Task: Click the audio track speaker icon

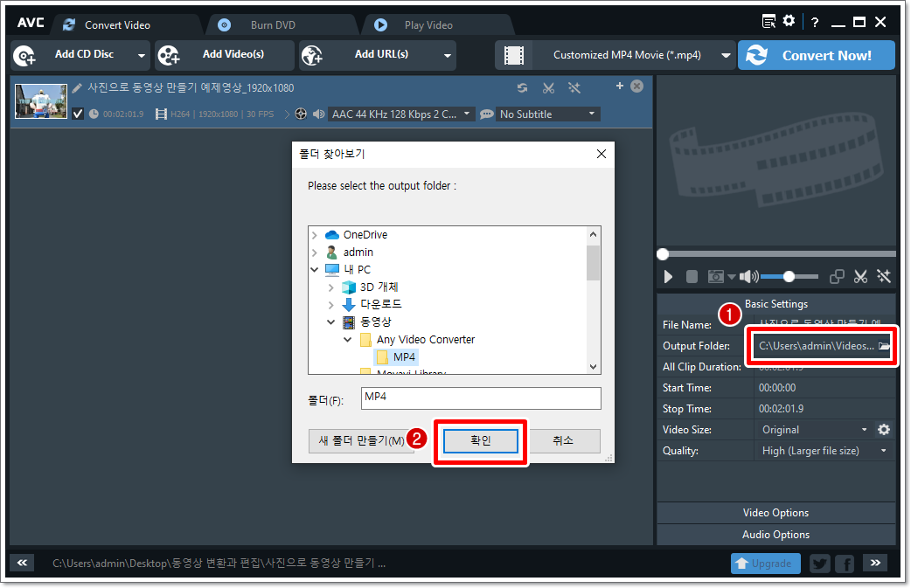Action: click(318, 114)
